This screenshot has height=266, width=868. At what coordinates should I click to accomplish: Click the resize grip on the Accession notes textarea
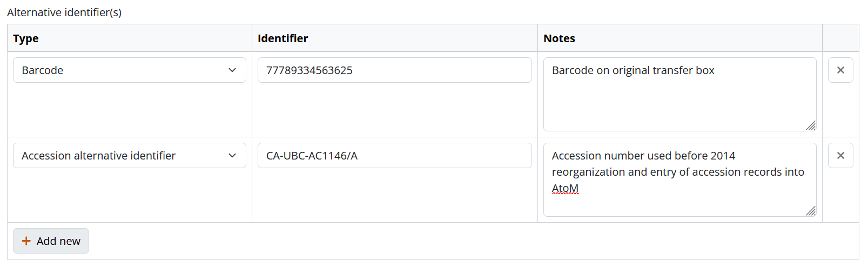[x=810, y=211]
